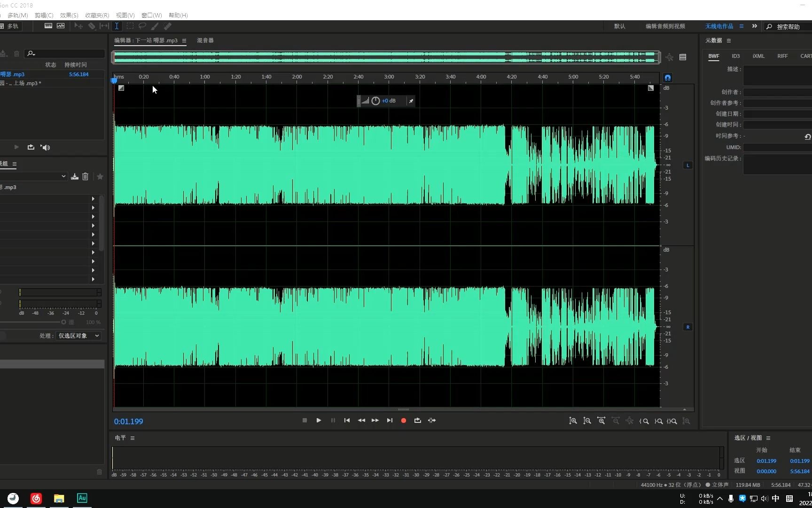812x508 pixels.
Task: Open 电平 levels panel menu
Action: (133, 438)
